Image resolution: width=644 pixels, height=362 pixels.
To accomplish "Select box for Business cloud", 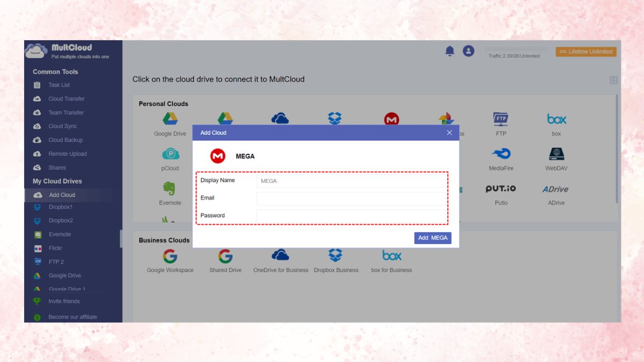I will 392,261.
